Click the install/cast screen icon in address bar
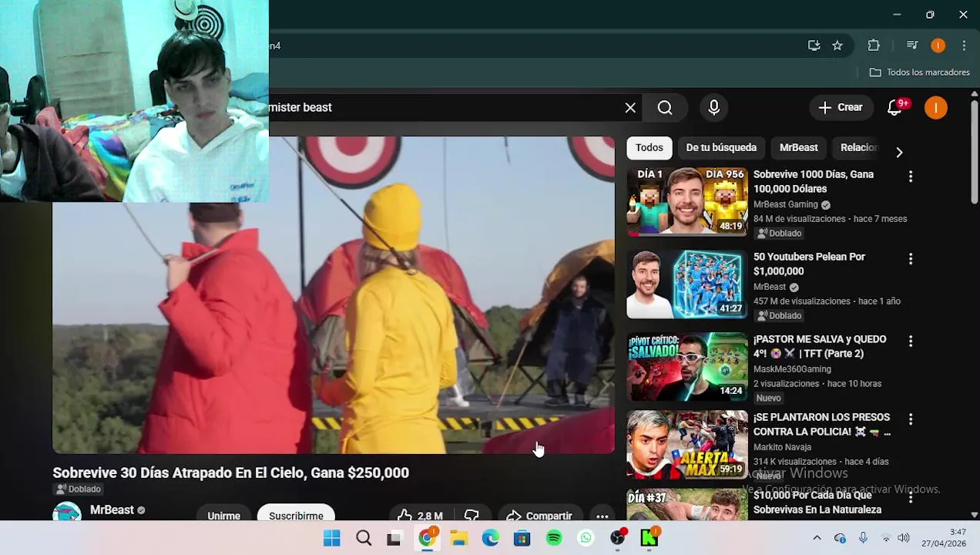Image resolution: width=980 pixels, height=555 pixels. (814, 45)
